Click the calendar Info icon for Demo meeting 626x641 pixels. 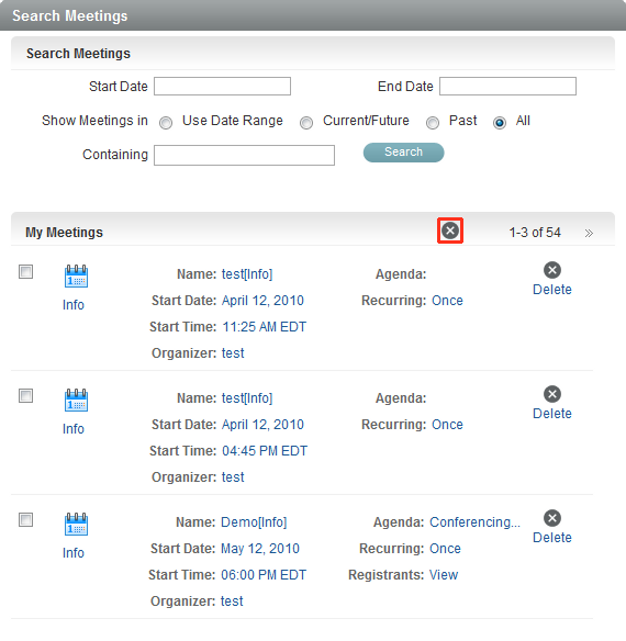[x=76, y=525]
